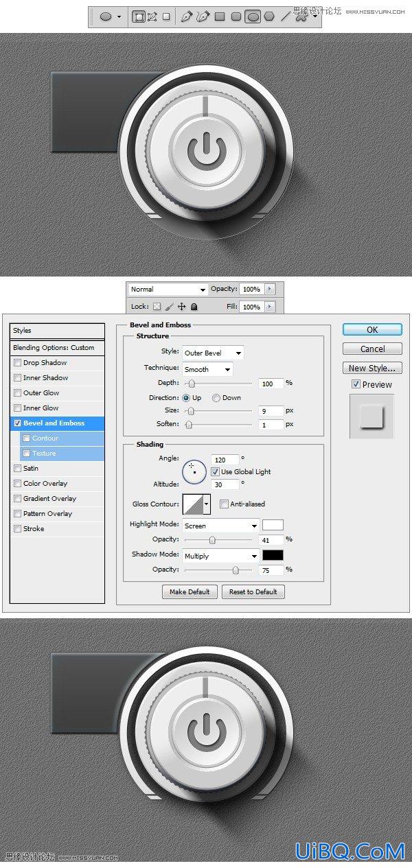Adjust highlight Opacity slider at 41
The height and width of the screenshot is (868, 412).
212,540
